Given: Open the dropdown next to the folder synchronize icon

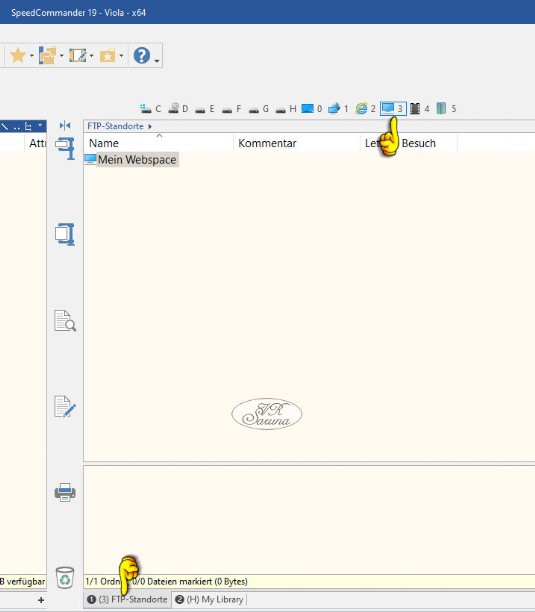Looking at the screenshot, I should (62, 56).
